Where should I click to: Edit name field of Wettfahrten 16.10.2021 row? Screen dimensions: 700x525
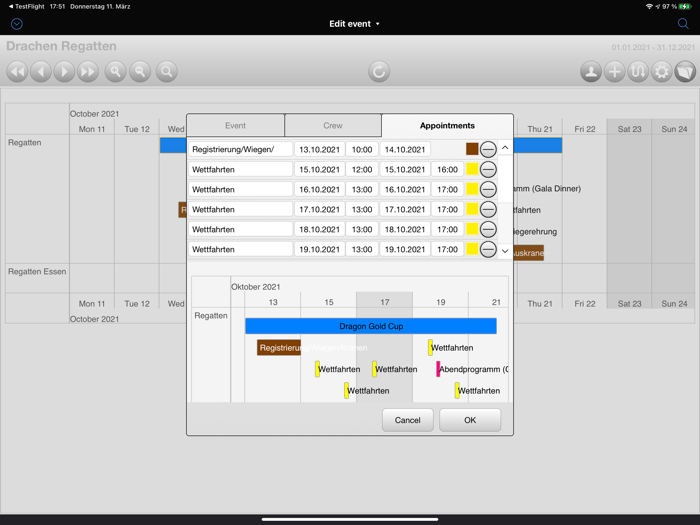point(241,189)
